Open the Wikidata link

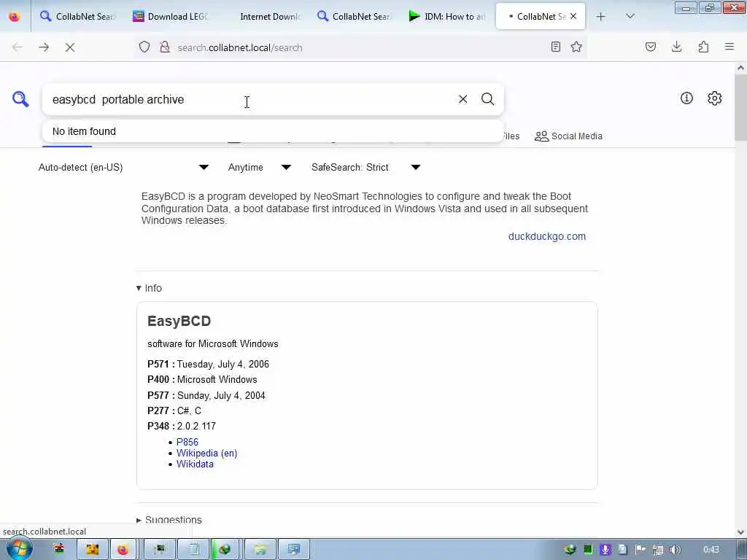[x=195, y=464]
